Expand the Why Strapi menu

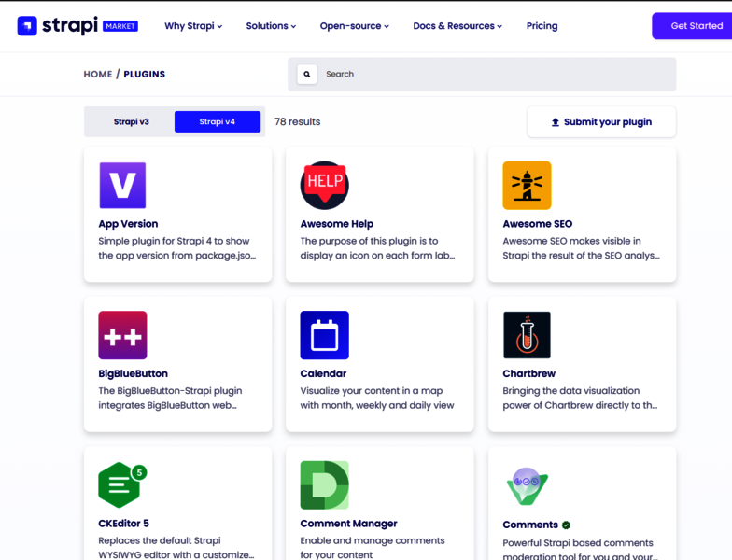pos(193,26)
